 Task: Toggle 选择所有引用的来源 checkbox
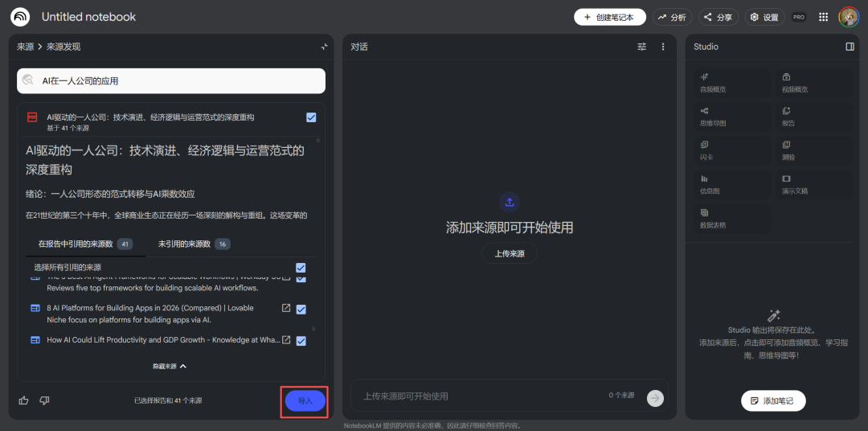(301, 268)
